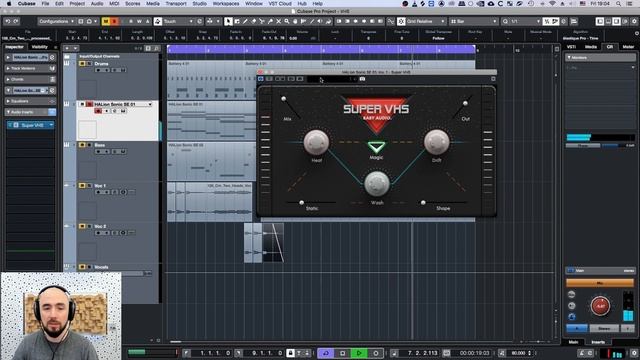Toggle the purple Cycle loop button
Image resolution: width=640 pixels, height=360 pixels.
[326, 353]
